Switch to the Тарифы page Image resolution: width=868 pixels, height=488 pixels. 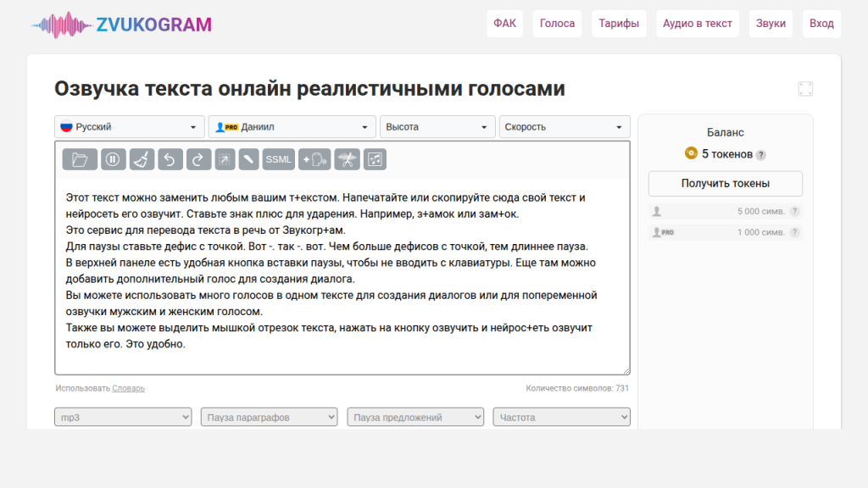pos(618,23)
